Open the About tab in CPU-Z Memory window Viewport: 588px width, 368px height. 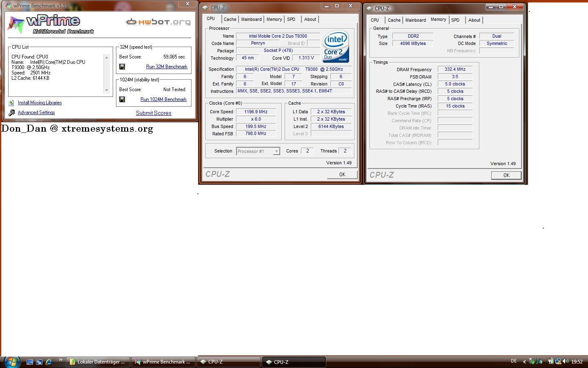point(474,20)
